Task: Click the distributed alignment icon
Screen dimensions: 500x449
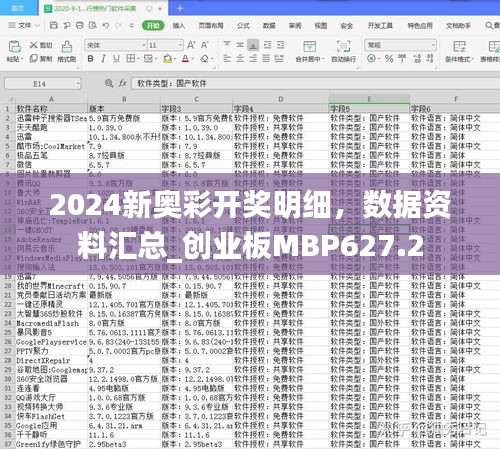Action: pyautogui.click(x=279, y=59)
